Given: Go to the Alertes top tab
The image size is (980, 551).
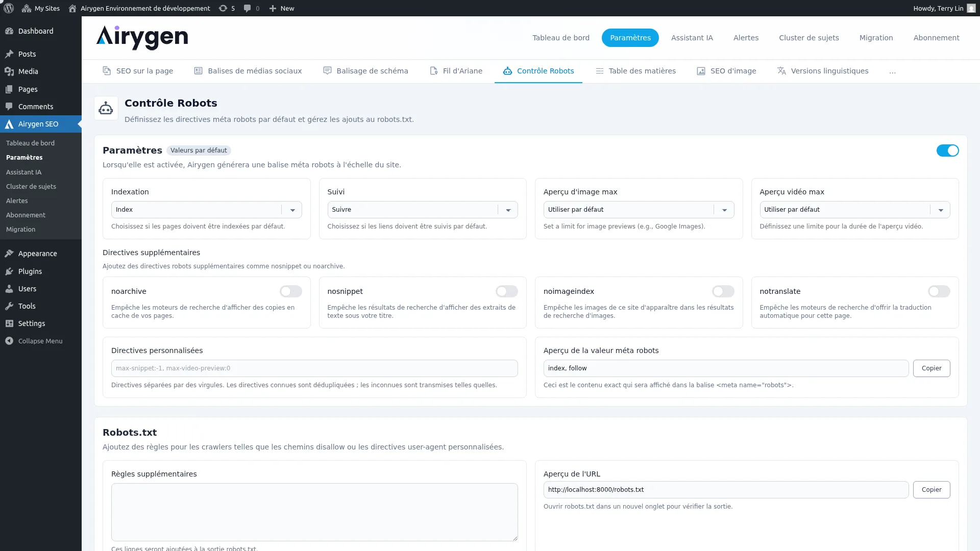Looking at the screenshot, I should [x=746, y=38].
